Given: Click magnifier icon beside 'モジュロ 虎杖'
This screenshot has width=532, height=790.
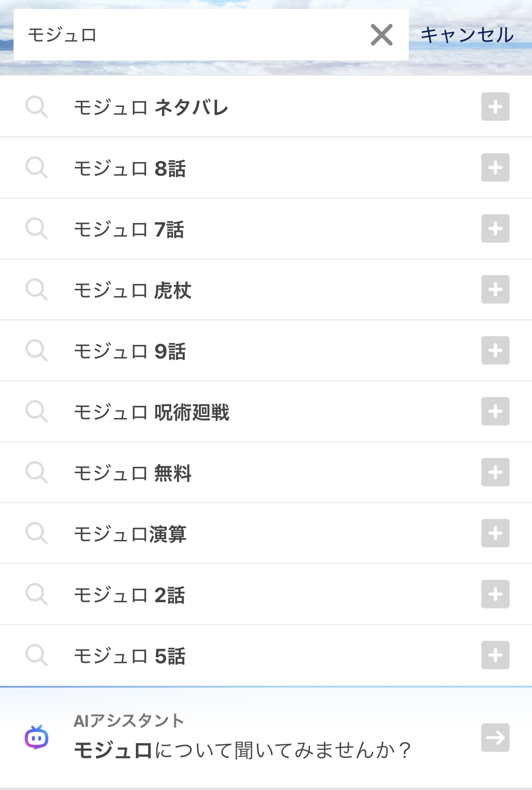Looking at the screenshot, I should tap(37, 290).
